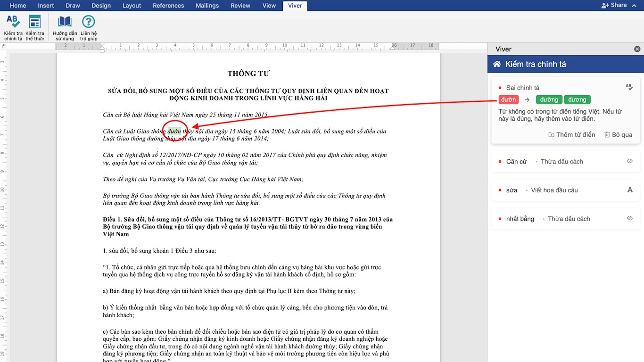The image size is (644, 362).
Task: Click the line 'Căn cứ Bộ luật Hàng hải'
Action: click(x=187, y=115)
